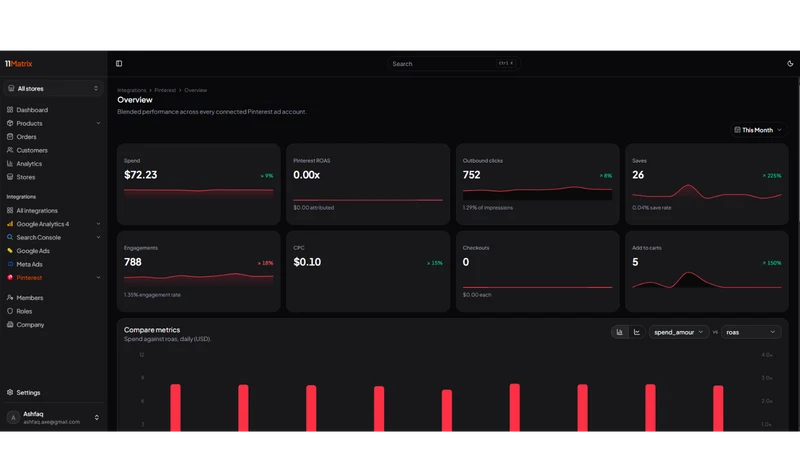This screenshot has height=450, width=800.
Task: Click Integrations breadcrumb link
Action: [x=132, y=90]
